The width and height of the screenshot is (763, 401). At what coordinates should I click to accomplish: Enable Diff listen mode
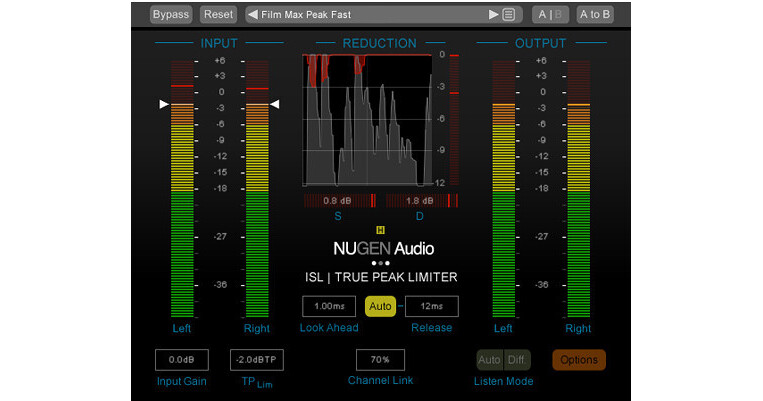pyautogui.click(x=517, y=360)
